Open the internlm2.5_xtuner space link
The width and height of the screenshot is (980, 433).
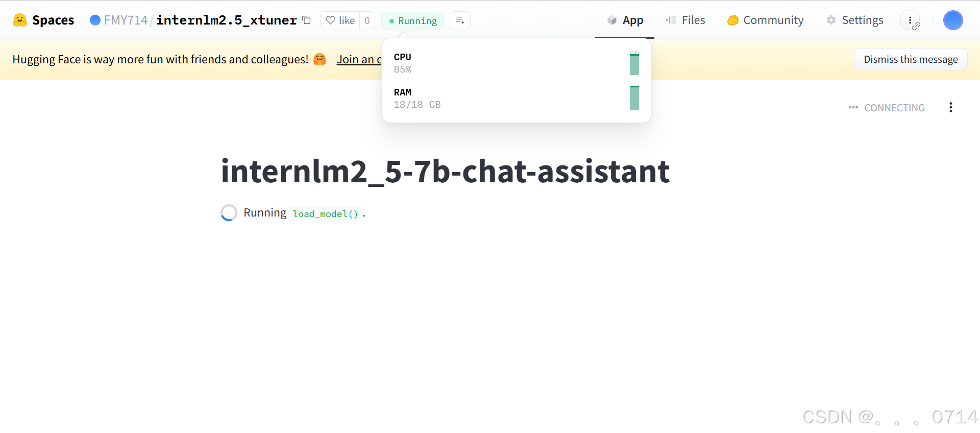226,20
